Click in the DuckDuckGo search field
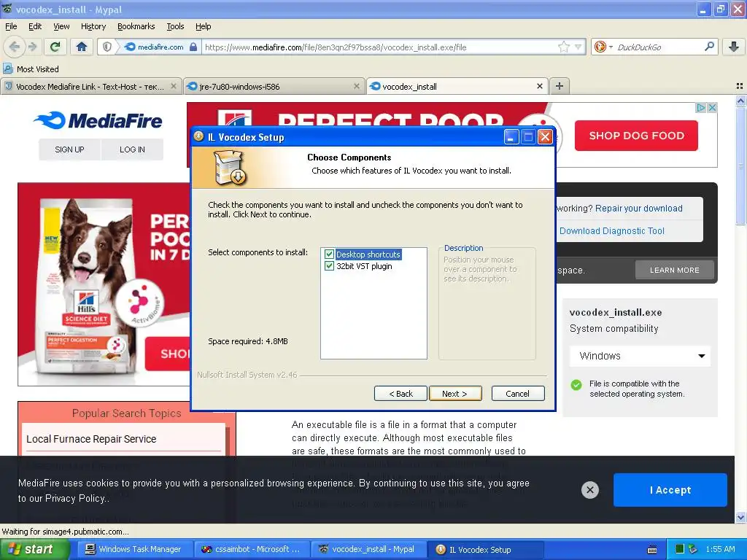The width and height of the screenshot is (747, 560). point(659,47)
